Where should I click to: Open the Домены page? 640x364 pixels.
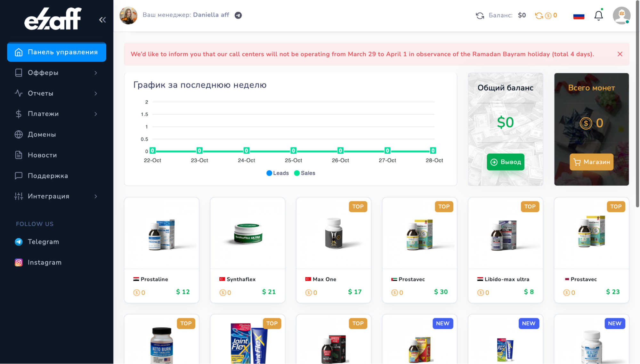coord(57,134)
